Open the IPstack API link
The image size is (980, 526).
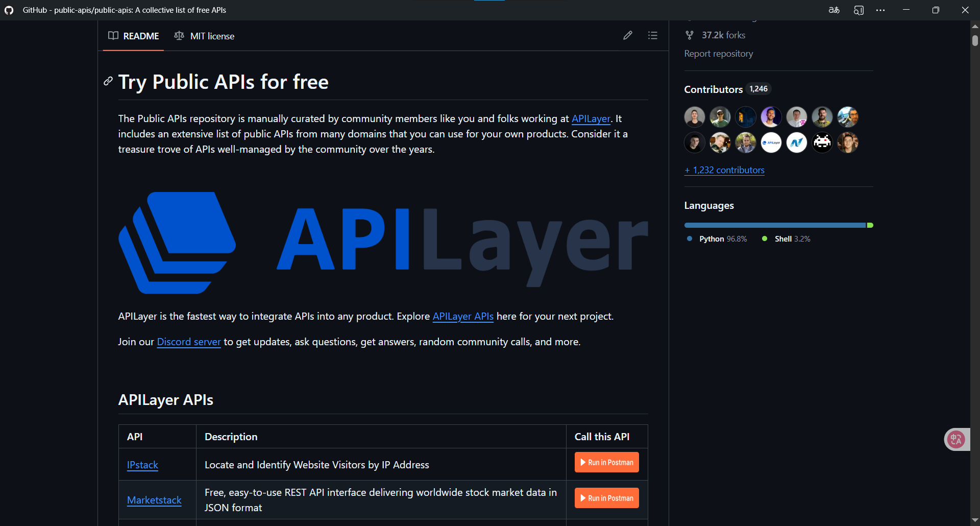142,465
